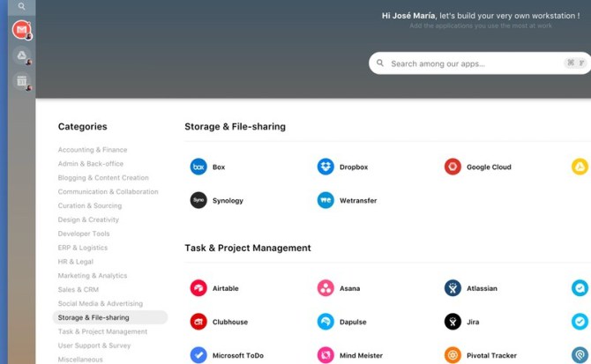Image resolution: width=591 pixels, height=364 pixels.
Task: Click the Google Cloud app icon
Action: (x=453, y=167)
